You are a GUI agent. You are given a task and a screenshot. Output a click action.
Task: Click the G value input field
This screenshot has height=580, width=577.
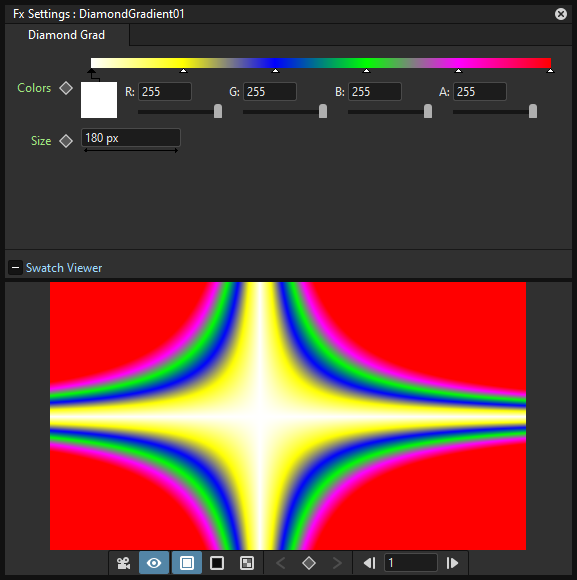270,91
